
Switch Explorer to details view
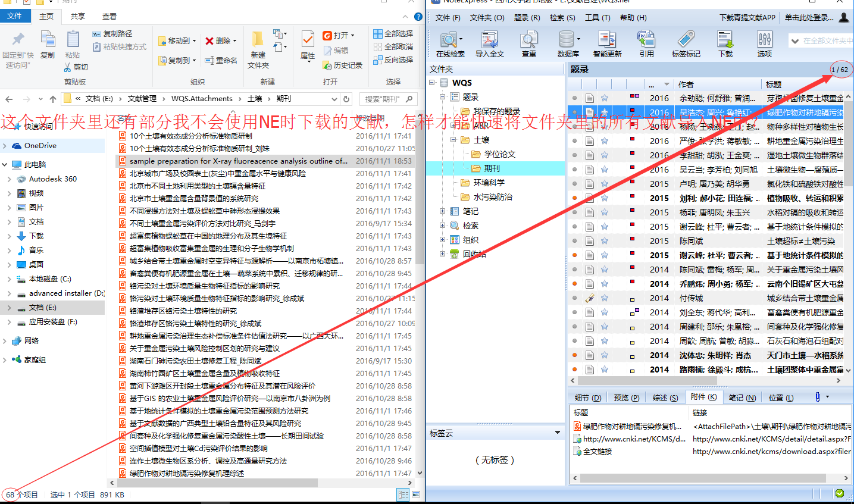coord(403,494)
